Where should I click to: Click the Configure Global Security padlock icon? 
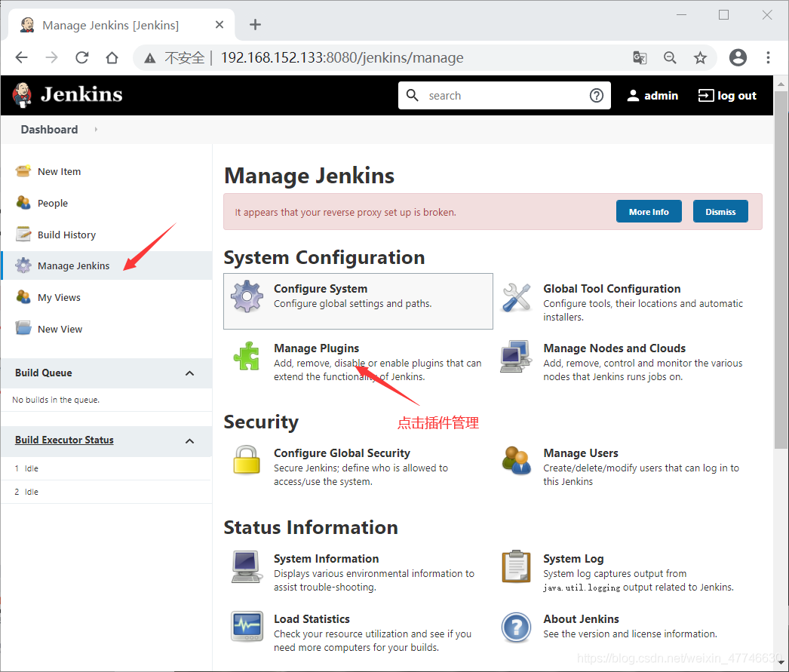(x=247, y=460)
